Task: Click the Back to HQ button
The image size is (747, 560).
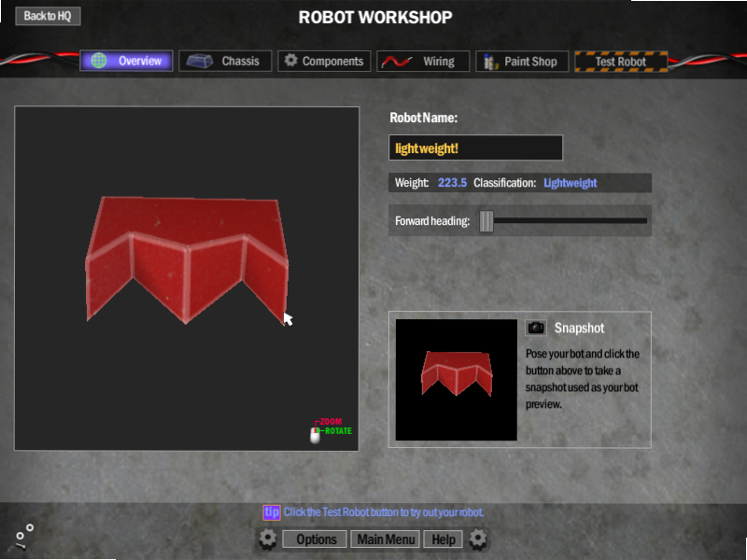Action: (x=48, y=16)
